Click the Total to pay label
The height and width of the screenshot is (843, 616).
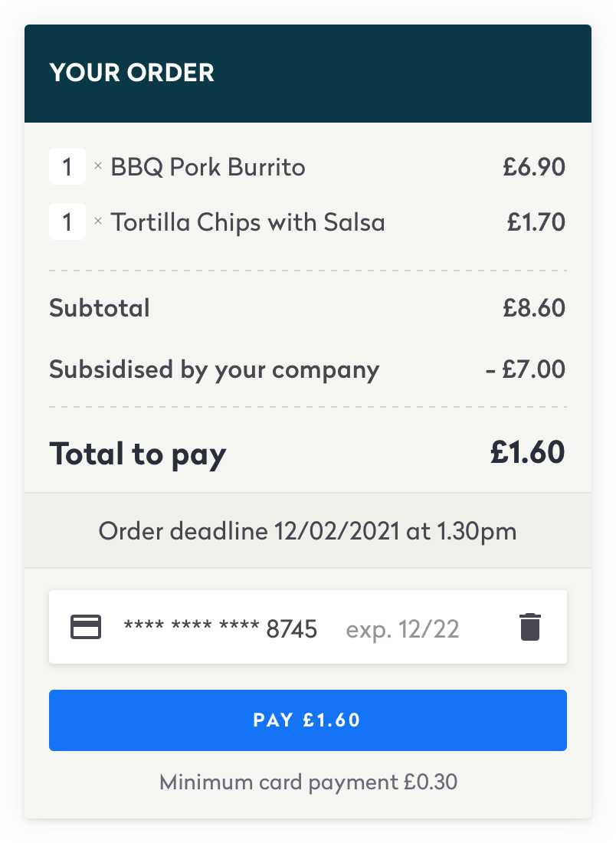tap(138, 454)
